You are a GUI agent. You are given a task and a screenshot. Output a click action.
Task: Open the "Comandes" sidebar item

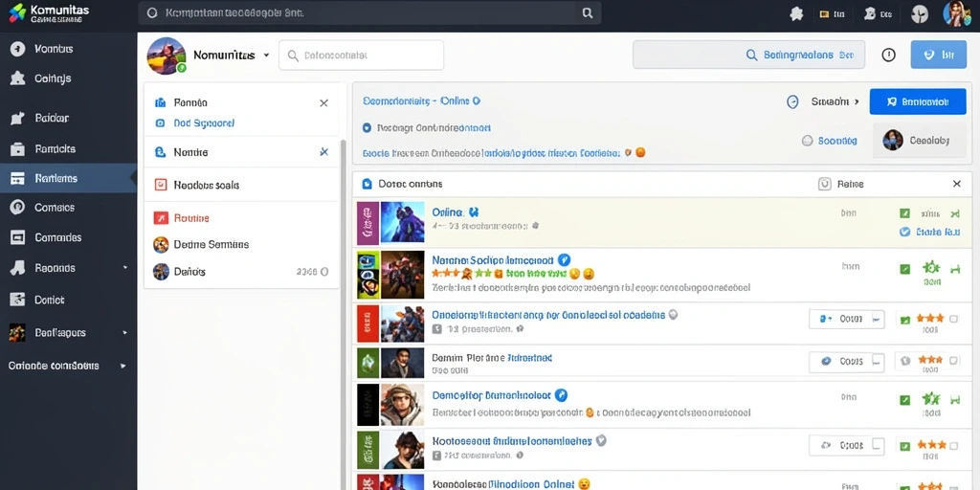click(x=69, y=237)
